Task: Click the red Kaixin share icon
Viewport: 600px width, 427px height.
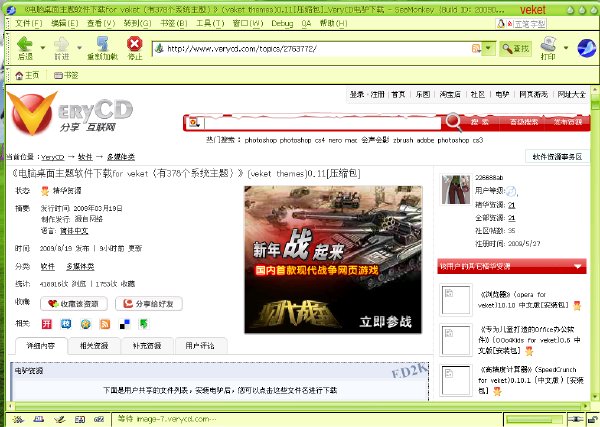Action: pos(47,324)
